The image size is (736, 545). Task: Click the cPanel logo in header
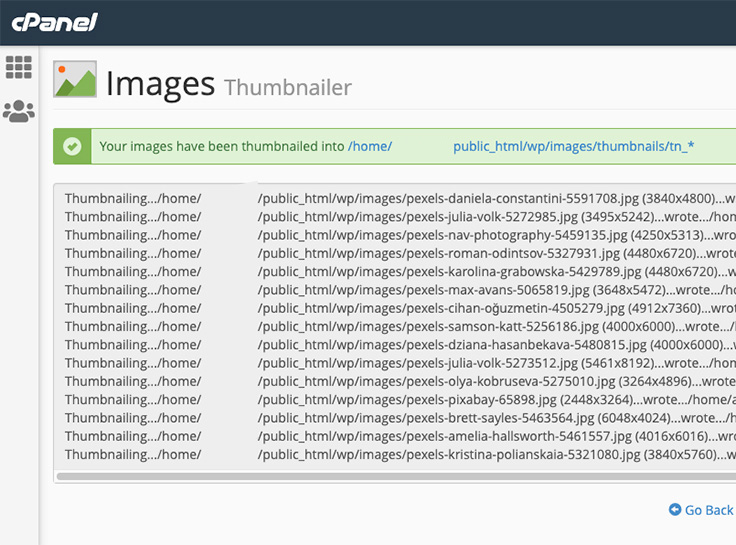tap(54, 22)
